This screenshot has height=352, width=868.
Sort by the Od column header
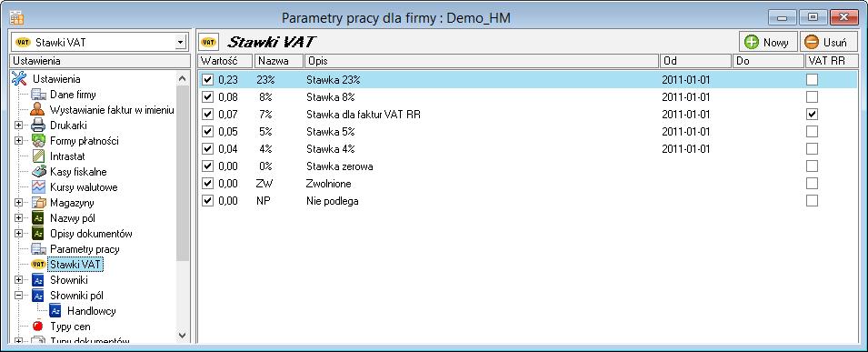click(695, 60)
